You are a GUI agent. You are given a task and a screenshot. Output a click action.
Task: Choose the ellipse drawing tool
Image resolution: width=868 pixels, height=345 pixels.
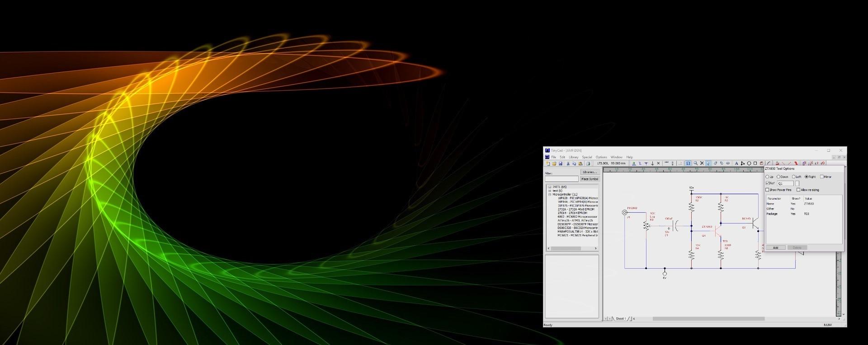coord(749,163)
